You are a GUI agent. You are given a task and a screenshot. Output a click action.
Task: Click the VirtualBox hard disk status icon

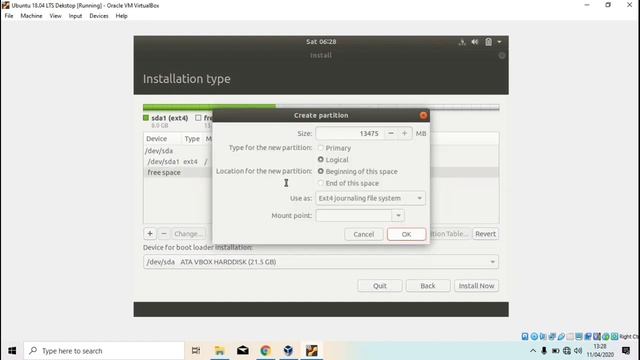525,336
